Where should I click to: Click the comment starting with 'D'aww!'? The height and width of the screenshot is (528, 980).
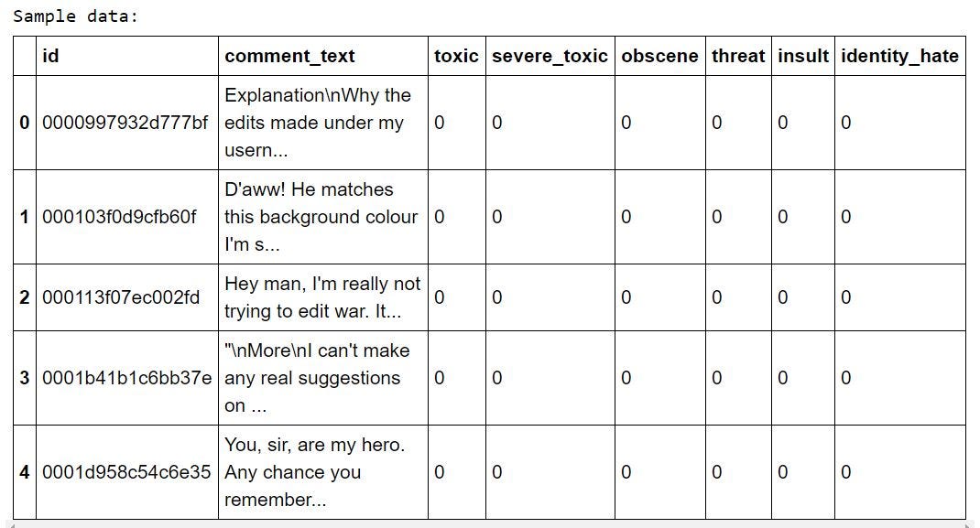click(321, 217)
